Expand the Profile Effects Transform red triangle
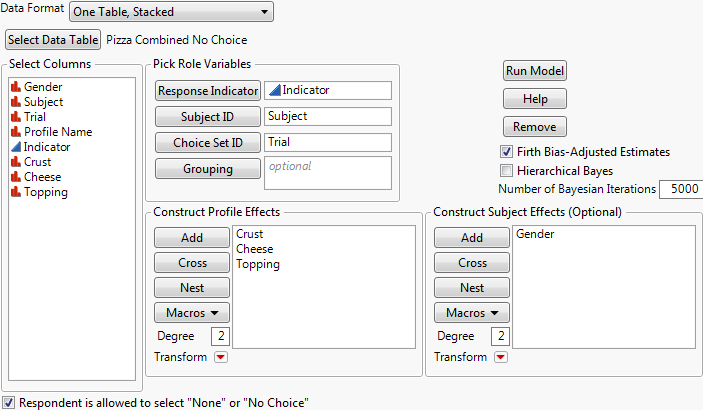Viewport: 703px width, 410px height. (220, 357)
